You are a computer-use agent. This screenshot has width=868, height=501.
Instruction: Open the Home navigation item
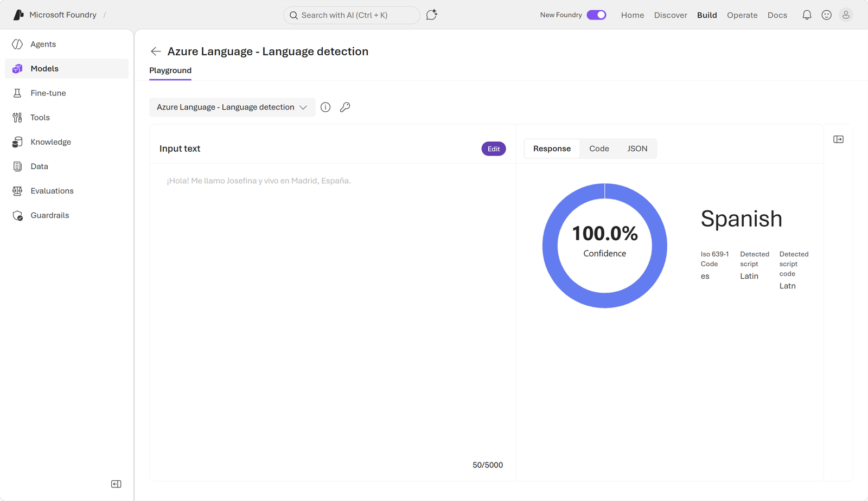(x=633, y=15)
